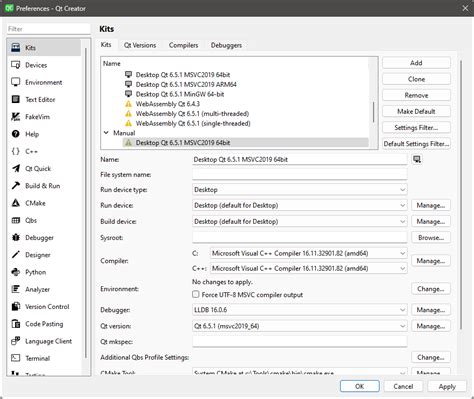Click the File system name field
The image size is (474, 399).
[x=300, y=175]
